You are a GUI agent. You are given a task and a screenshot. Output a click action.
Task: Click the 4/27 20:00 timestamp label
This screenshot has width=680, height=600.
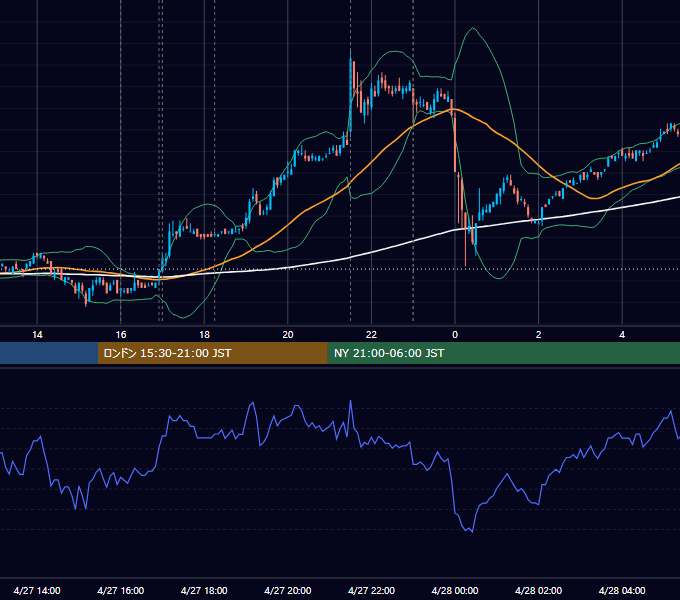tap(288, 590)
